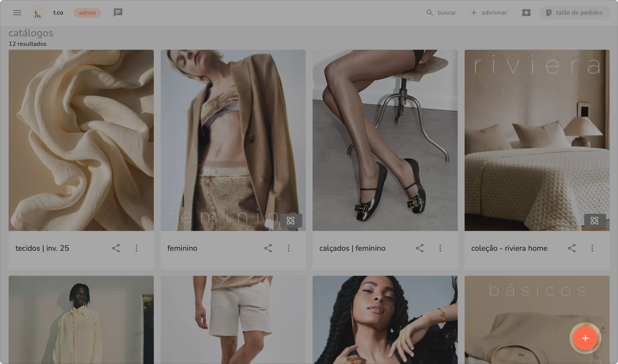This screenshot has height=364, width=618.
Task: Open the talão de pedidos button
Action: coord(575,13)
